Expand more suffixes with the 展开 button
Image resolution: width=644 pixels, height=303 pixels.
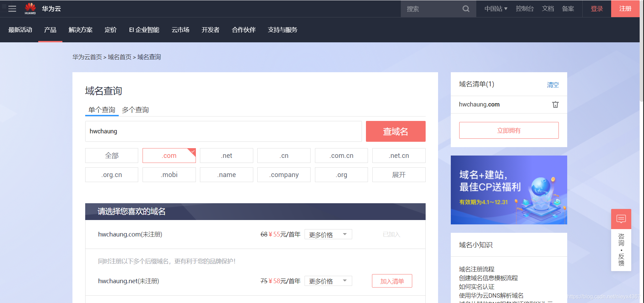tap(398, 175)
